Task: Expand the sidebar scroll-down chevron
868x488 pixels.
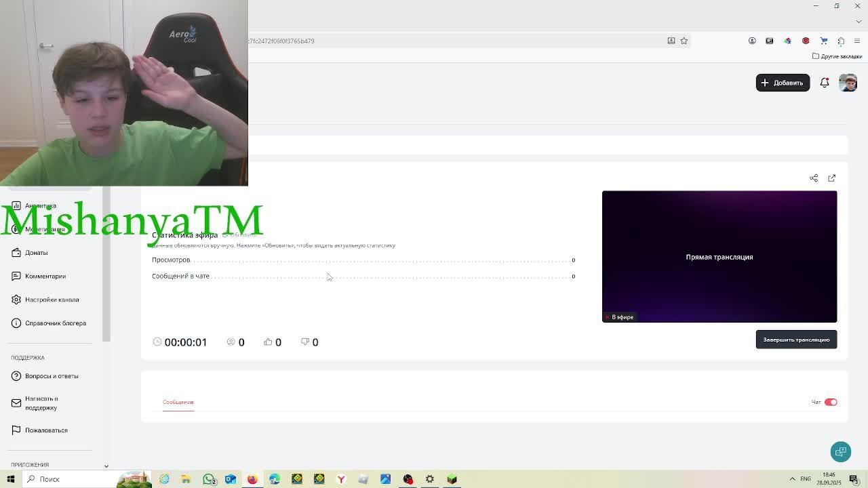Action: click(x=106, y=466)
